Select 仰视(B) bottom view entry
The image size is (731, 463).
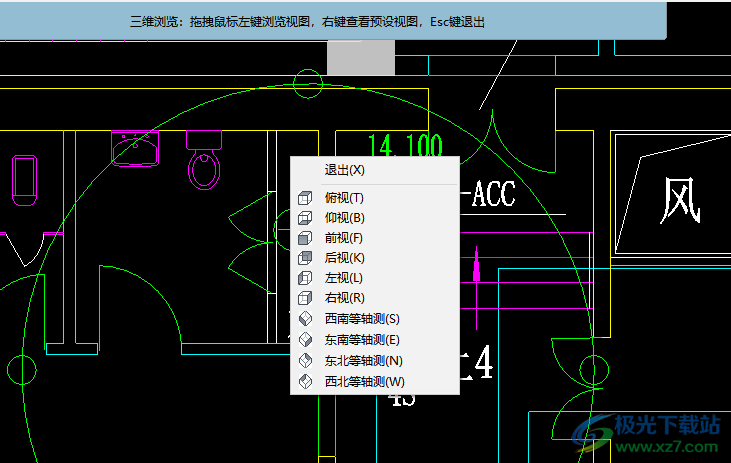coord(375,218)
